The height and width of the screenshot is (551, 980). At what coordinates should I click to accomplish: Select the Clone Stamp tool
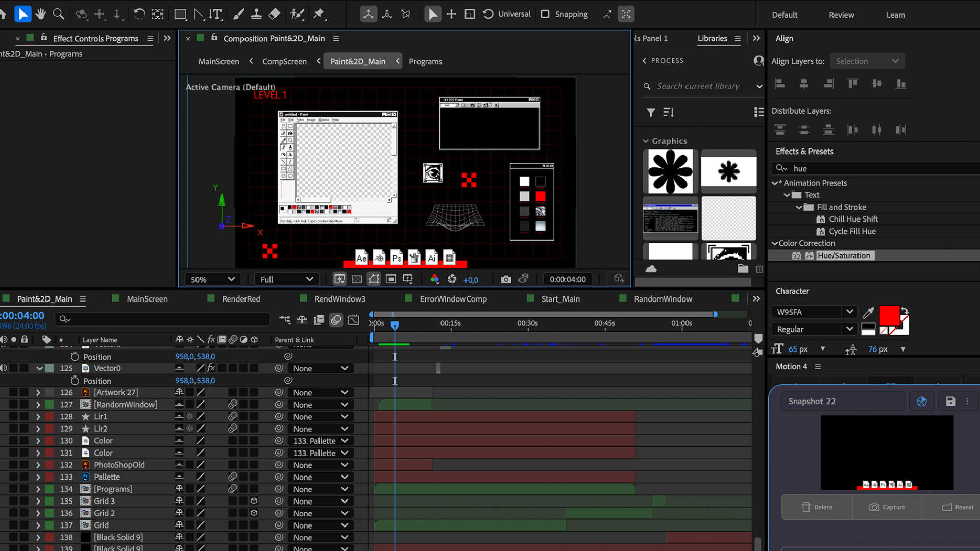click(256, 14)
